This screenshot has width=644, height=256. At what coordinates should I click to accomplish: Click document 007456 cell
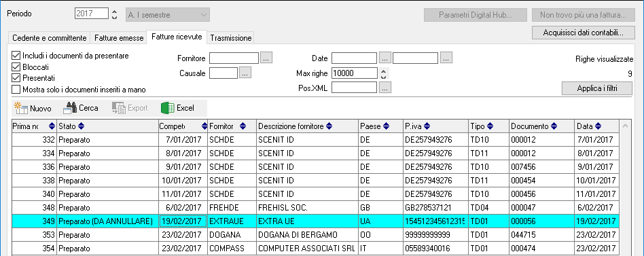pos(541,166)
